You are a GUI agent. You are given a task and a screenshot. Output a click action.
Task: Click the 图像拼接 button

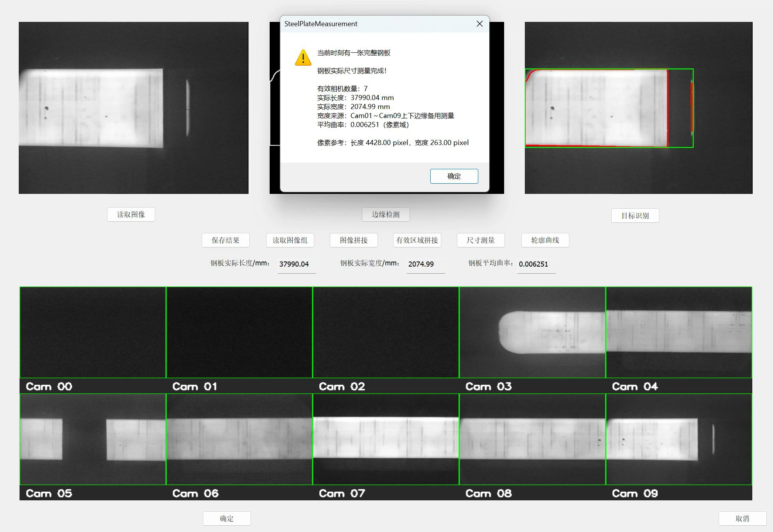354,240
